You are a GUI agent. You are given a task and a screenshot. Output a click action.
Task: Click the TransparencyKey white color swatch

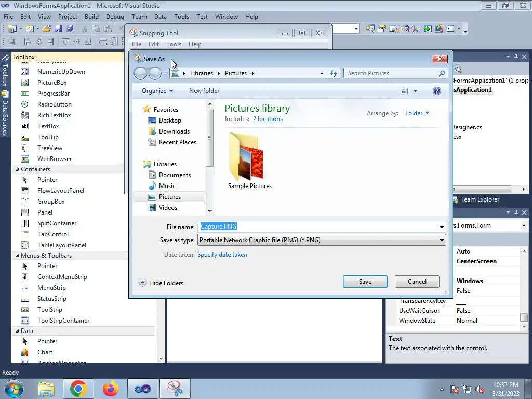click(461, 301)
